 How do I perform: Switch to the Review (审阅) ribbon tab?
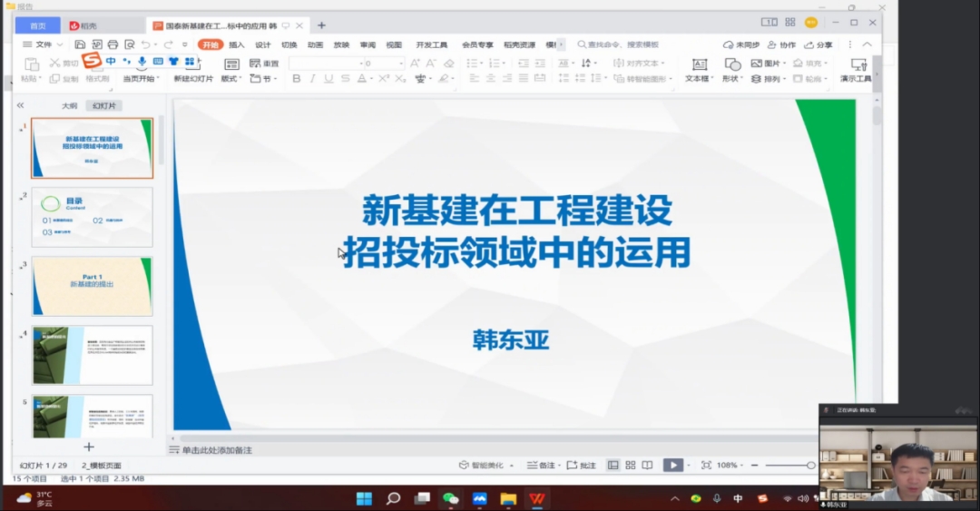(367, 44)
